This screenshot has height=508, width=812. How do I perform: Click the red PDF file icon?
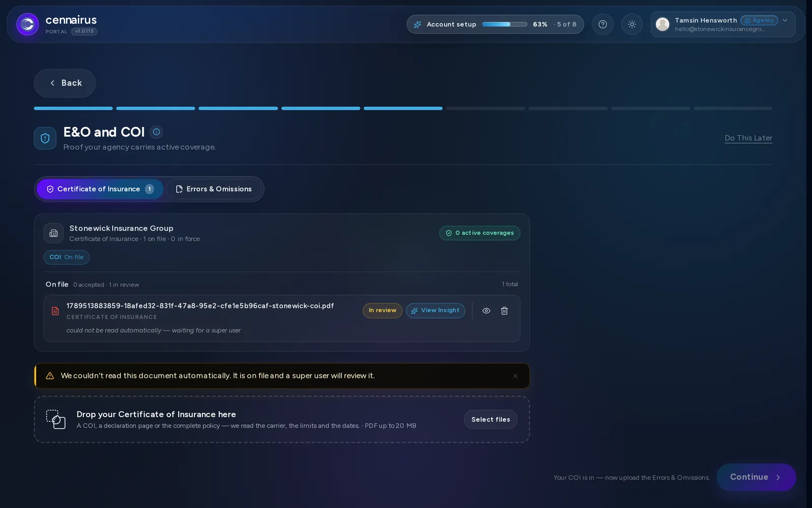point(55,311)
